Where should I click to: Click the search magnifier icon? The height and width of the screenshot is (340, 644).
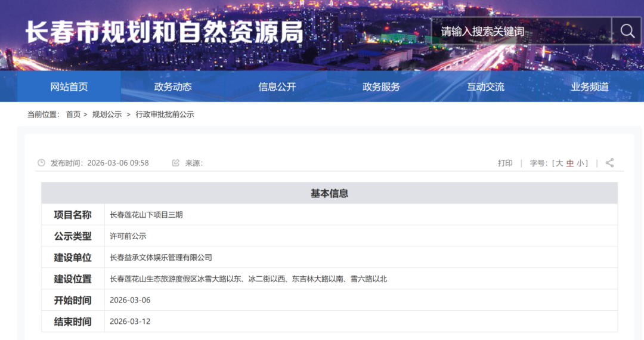click(627, 31)
